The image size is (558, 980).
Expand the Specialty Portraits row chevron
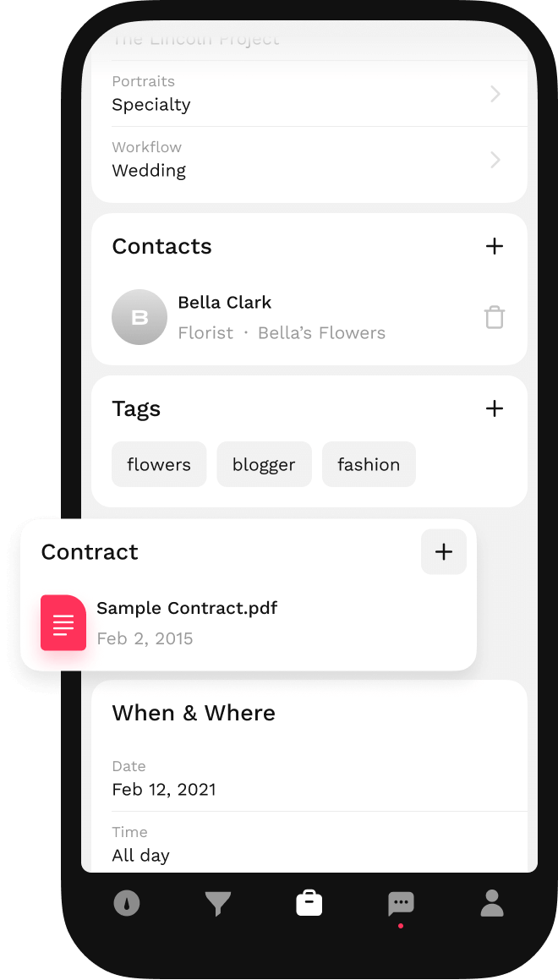click(495, 94)
